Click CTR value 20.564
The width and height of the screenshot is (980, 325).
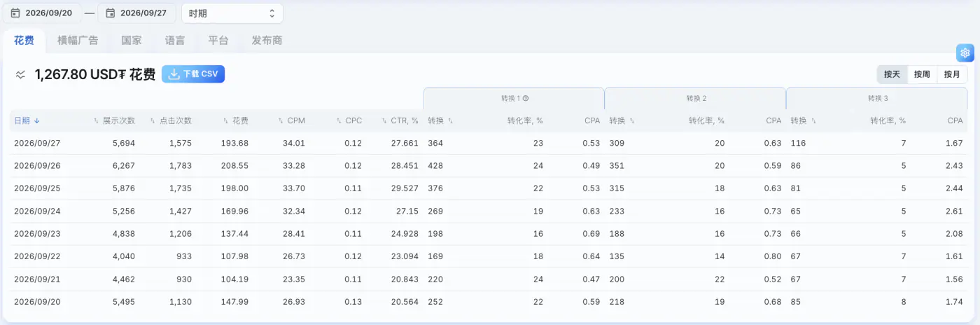click(404, 302)
